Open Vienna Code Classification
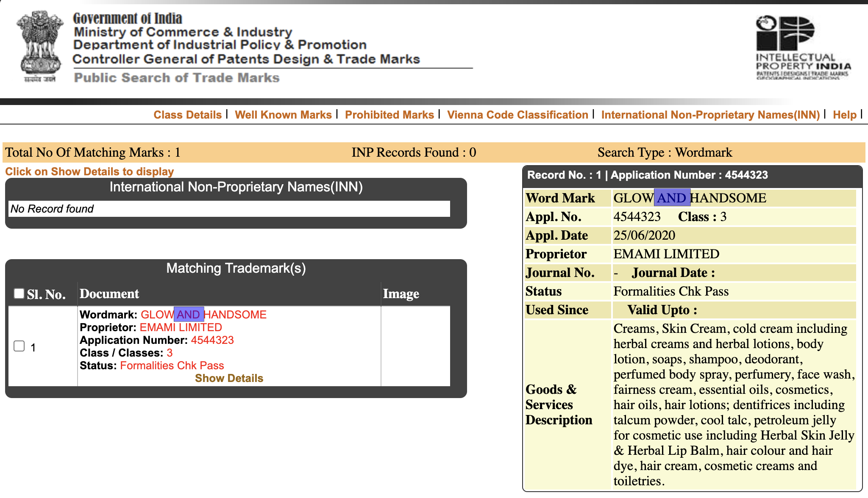 pos(517,115)
